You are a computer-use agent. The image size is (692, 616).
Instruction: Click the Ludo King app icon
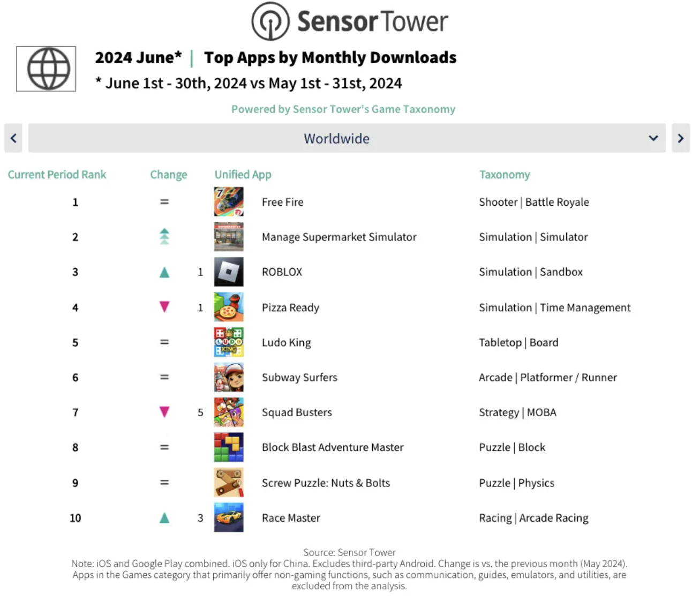[x=228, y=342]
